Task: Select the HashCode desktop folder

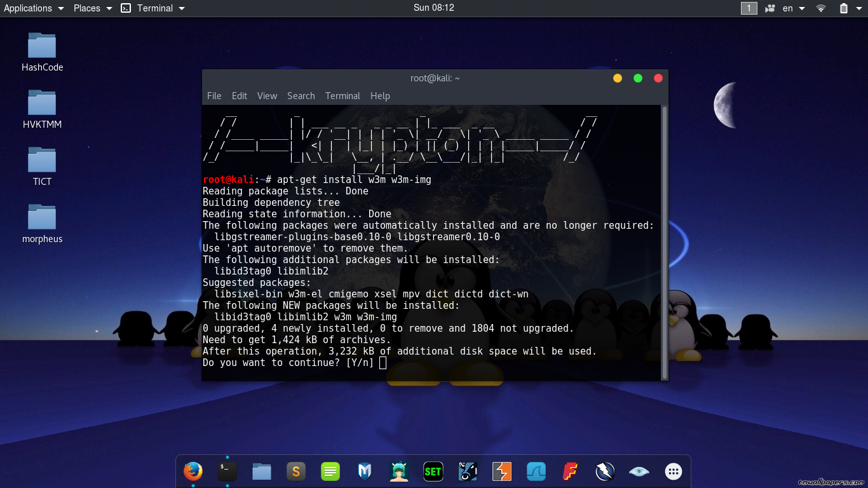Action: (x=42, y=52)
